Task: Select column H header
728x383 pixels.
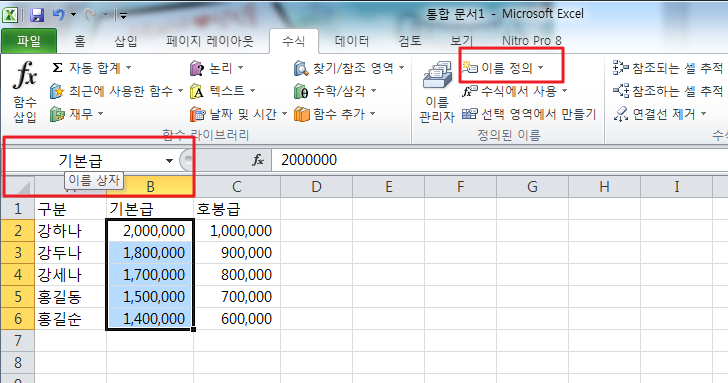Action: (604, 187)
